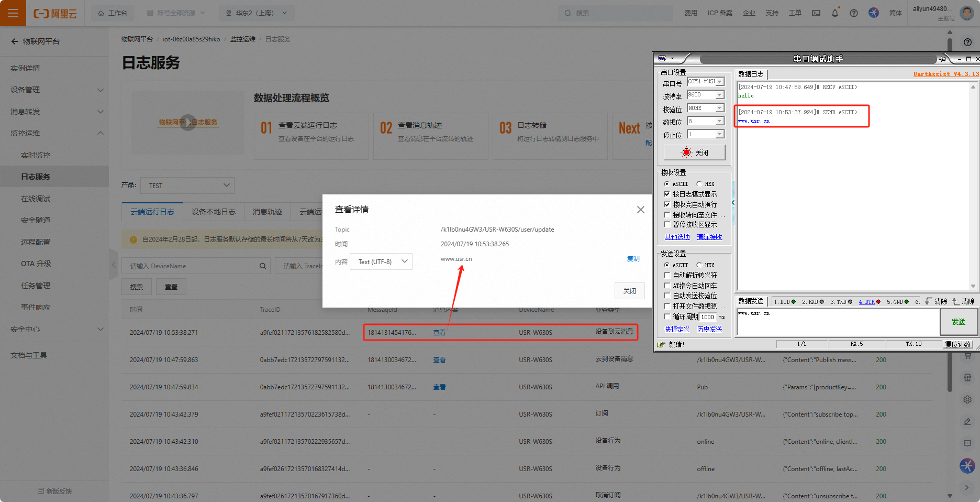Click the help question mark icon in top bar

tap(853, 13)
